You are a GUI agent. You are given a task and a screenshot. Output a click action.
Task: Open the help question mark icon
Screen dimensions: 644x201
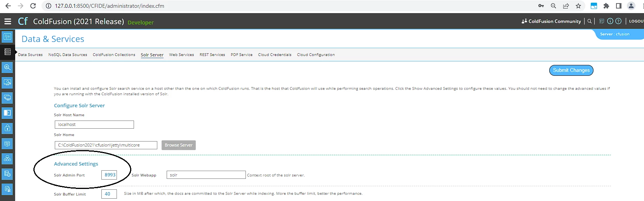tap(618, 21)
